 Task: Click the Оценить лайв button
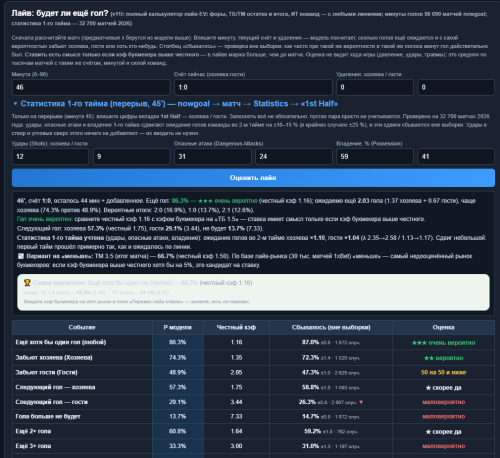pos(253,178)
